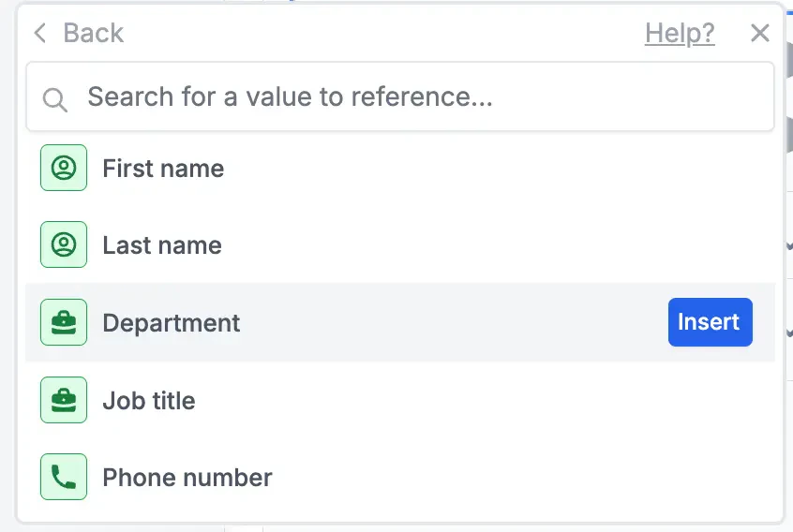Click the Last name person icon
The image size is (793, 532).
(x=64, y=245)
